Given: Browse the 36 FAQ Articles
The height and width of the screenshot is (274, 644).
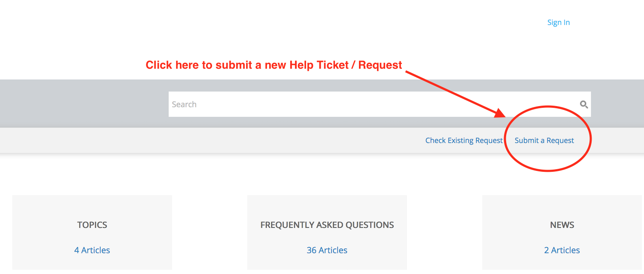Looking at the screenshot, I should coord(327,250).
